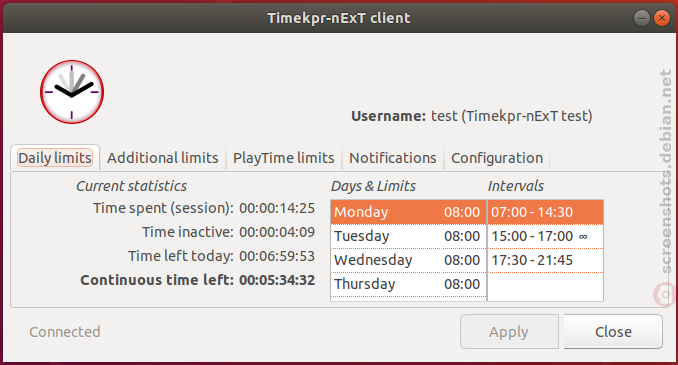This screenshot has width=678, height=365.
Task: Select the Tuesday row
Action: pos(408,236)
